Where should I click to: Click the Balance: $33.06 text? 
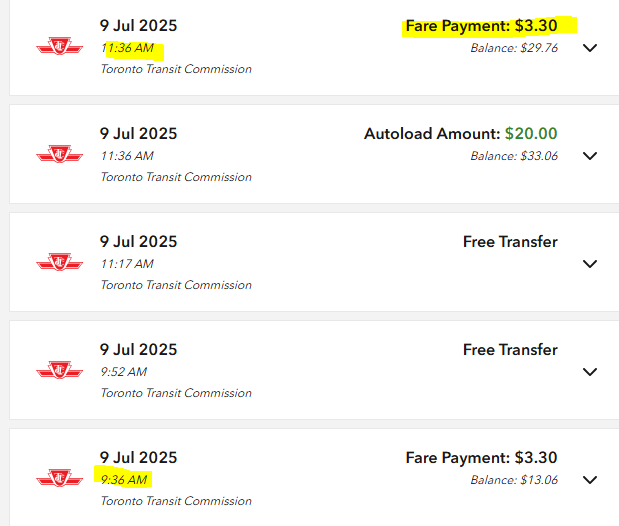514,155
